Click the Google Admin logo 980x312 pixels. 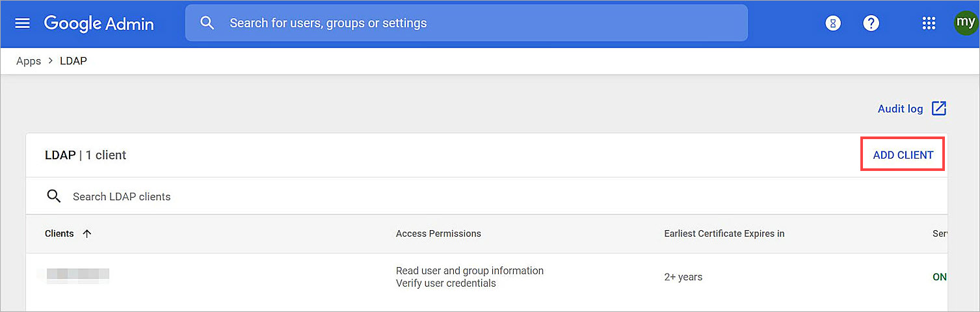point(99,24)
